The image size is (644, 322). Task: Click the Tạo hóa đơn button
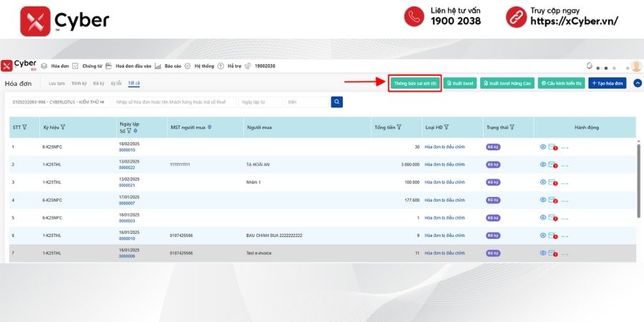click(x=607, y=84)
